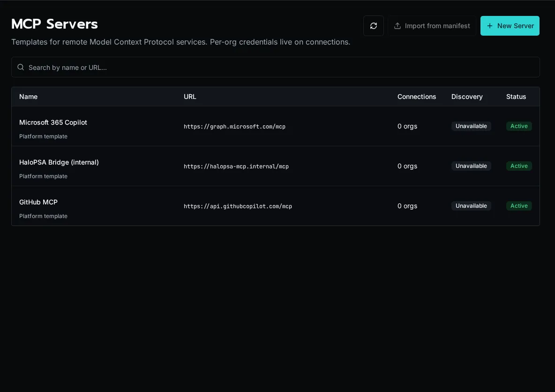This screenshot has width=555, height=392.
Task: Focus the Search by name or URL field
Action: (275, 67)
